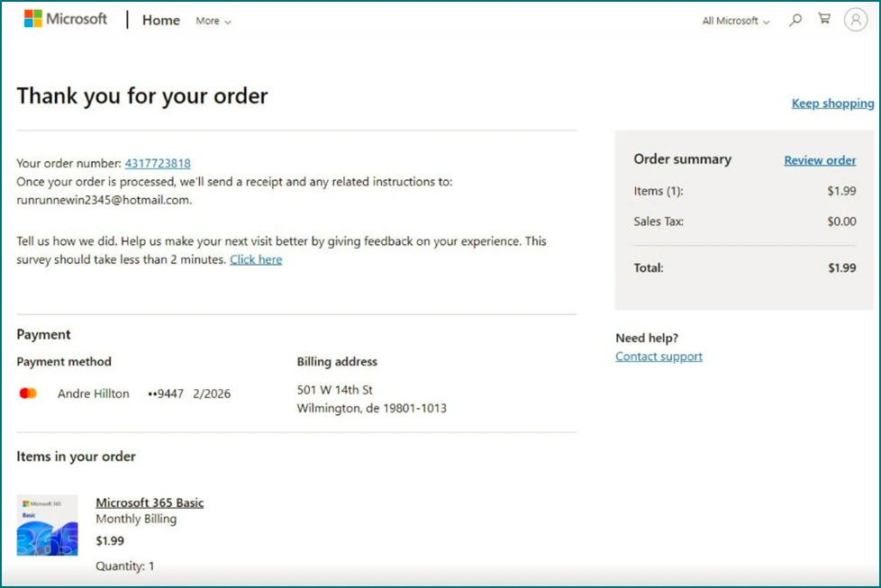Open order number 4317723818 link
881x588 pixels.
tap(158, 163)
